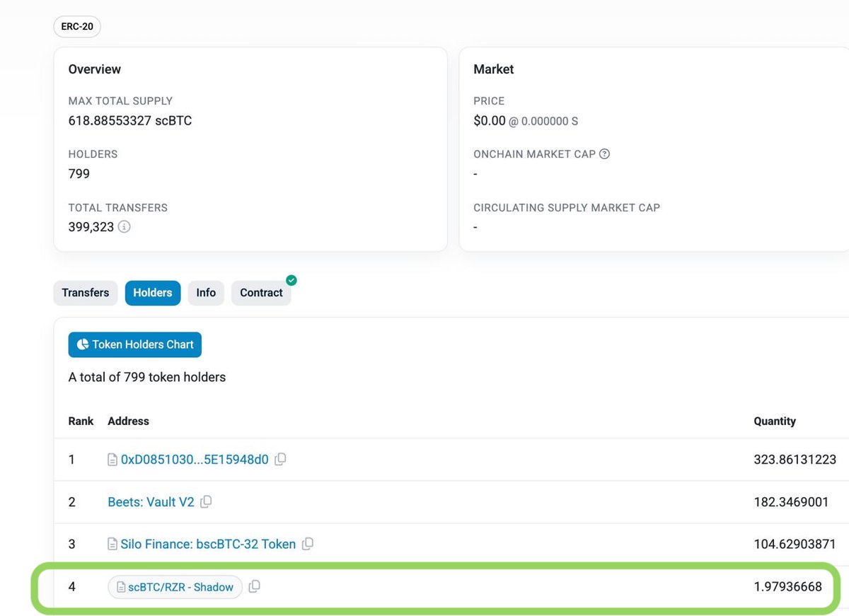Open the Beets: Vault V2 holder link
The image size is (849, 616).
[x=151, y=502]
